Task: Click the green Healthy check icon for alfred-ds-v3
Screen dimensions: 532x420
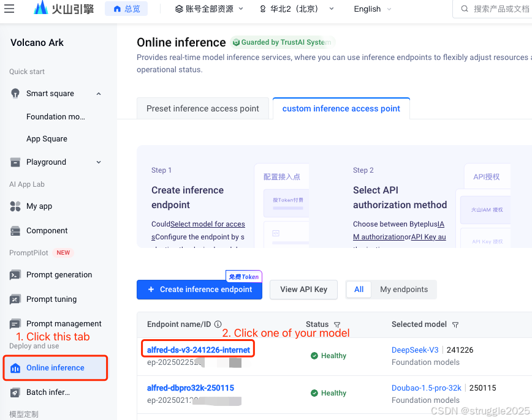Action: point(314,356)
